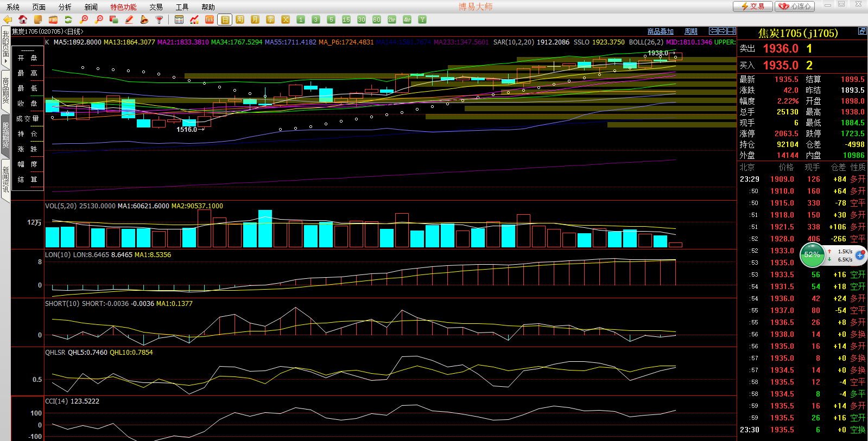868x441 pixels.
Task: Click the 买入 price 1935.0
Action: click(781, 65)
